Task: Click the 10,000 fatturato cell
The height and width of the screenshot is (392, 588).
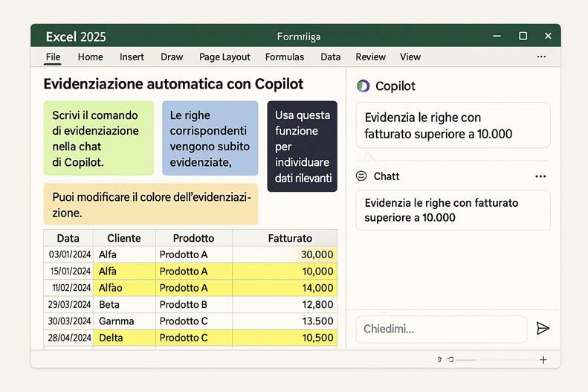Action: pos(285,271)
